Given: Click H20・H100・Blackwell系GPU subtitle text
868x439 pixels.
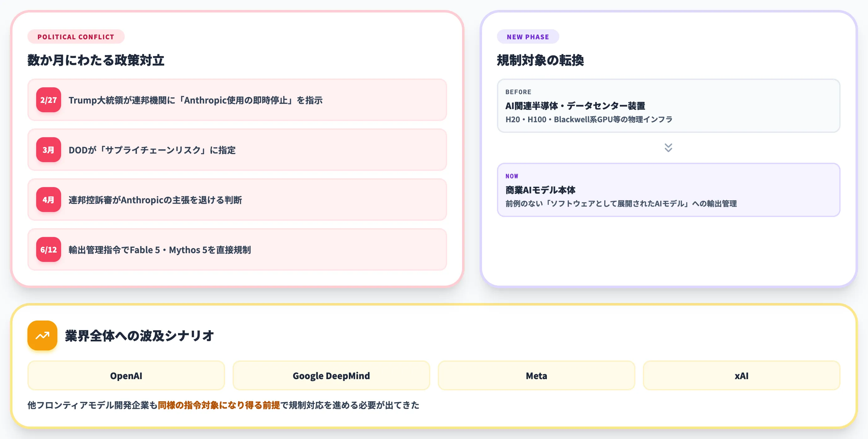Looking at the screenshot, I should coord(589,119).
